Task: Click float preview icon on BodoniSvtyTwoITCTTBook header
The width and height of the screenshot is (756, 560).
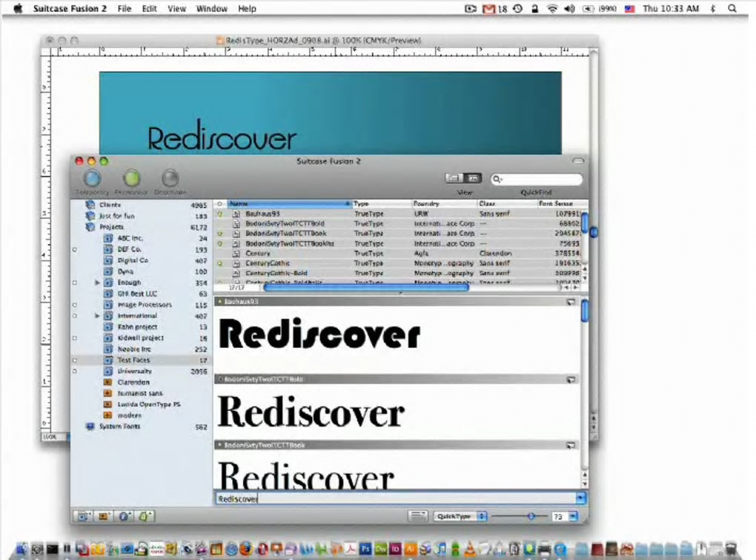Action: [571, 445]
